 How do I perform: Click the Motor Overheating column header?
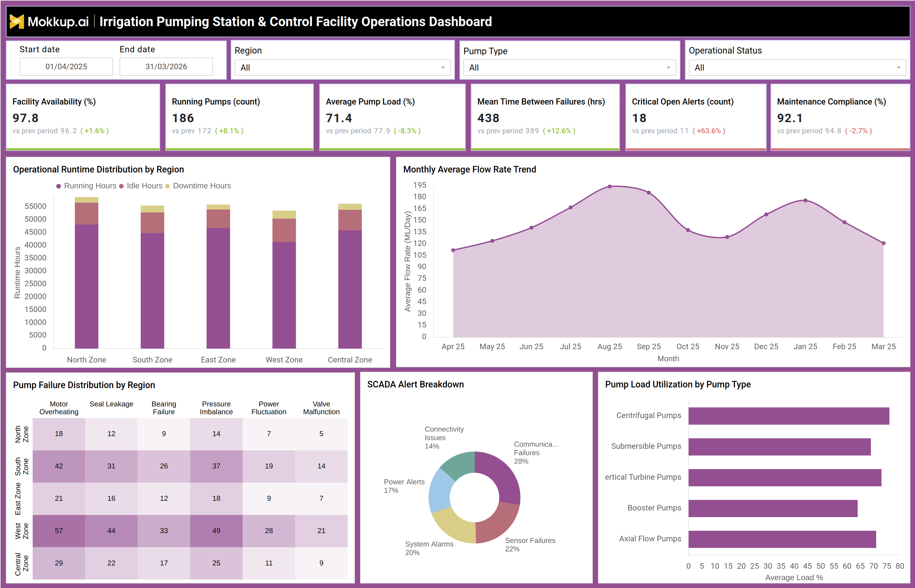[59, 408]
